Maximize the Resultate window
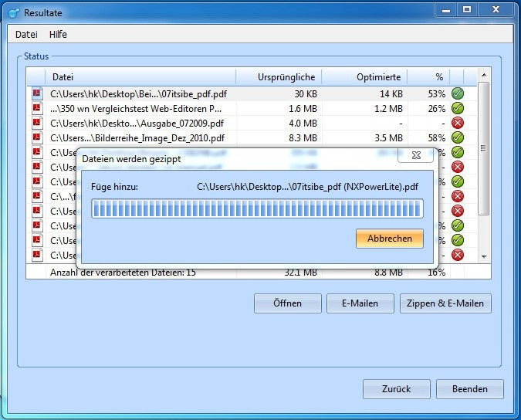Image resolution: width=521 pixels, height=420 pixels. tap(467, 10)
